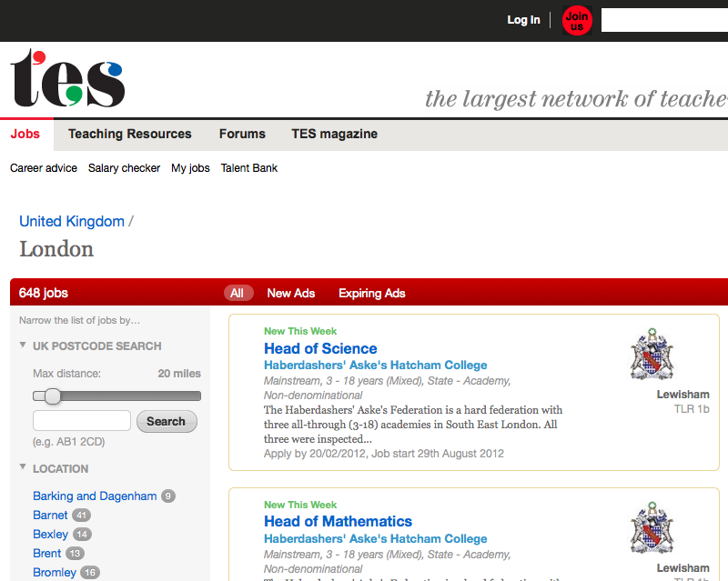
Task: Click the Log in link
Action: pos(523,20)
